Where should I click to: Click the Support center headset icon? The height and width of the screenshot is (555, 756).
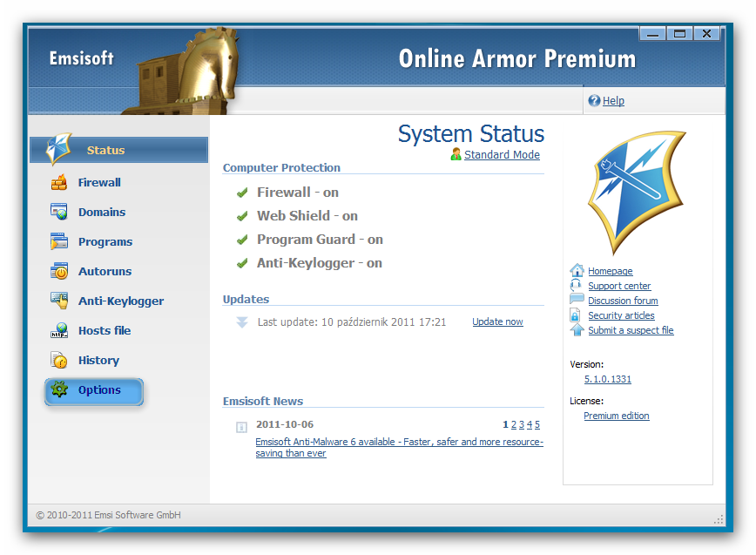pos(576,285)
